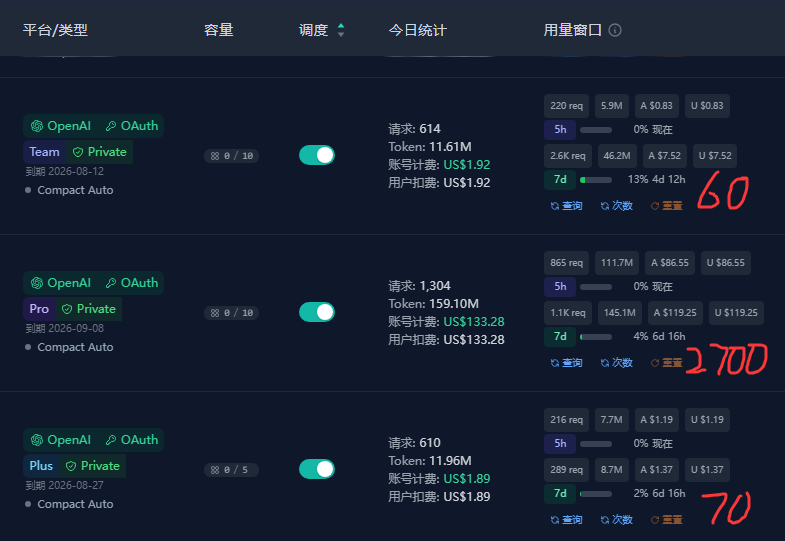Click 次数 in the Pro row
The image size is (785, 541).
pos(617,363)
